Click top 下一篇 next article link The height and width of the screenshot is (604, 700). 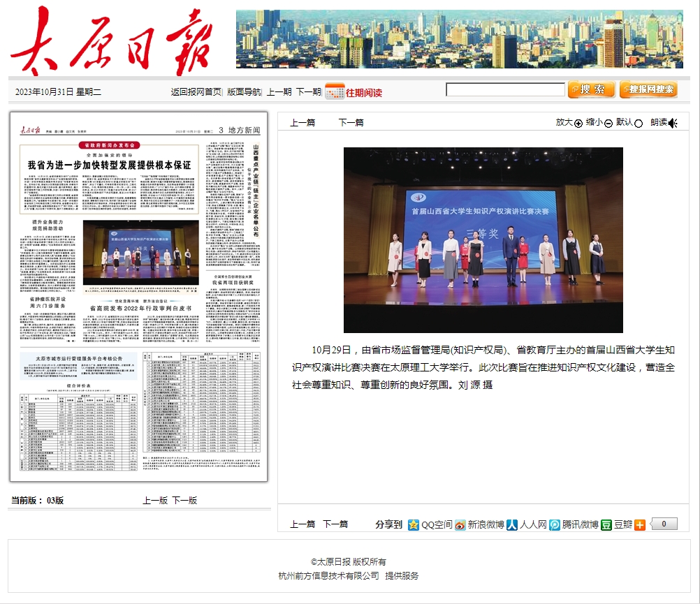tap(351, 122)
